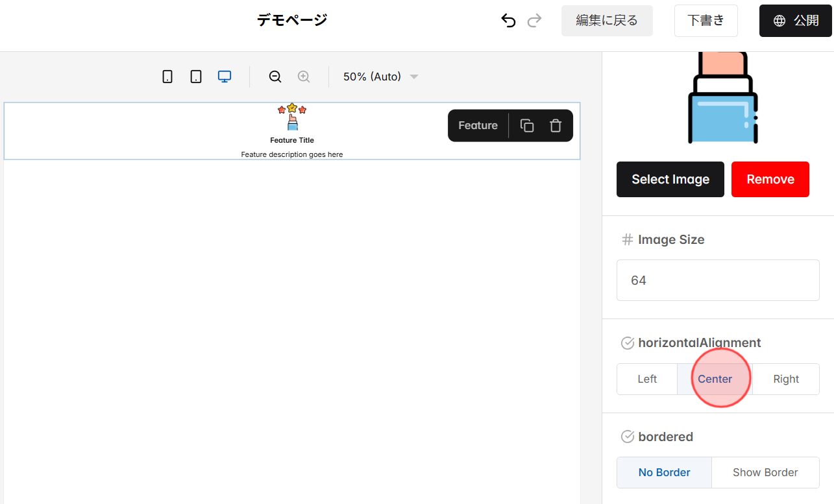
Task: Select No Border option
Action: [664, 472]
